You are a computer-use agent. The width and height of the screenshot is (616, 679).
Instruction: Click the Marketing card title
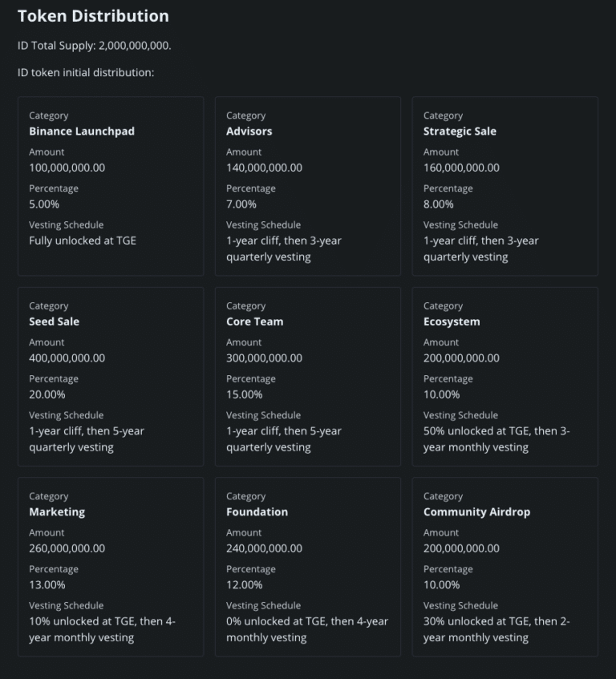(56, 511)
